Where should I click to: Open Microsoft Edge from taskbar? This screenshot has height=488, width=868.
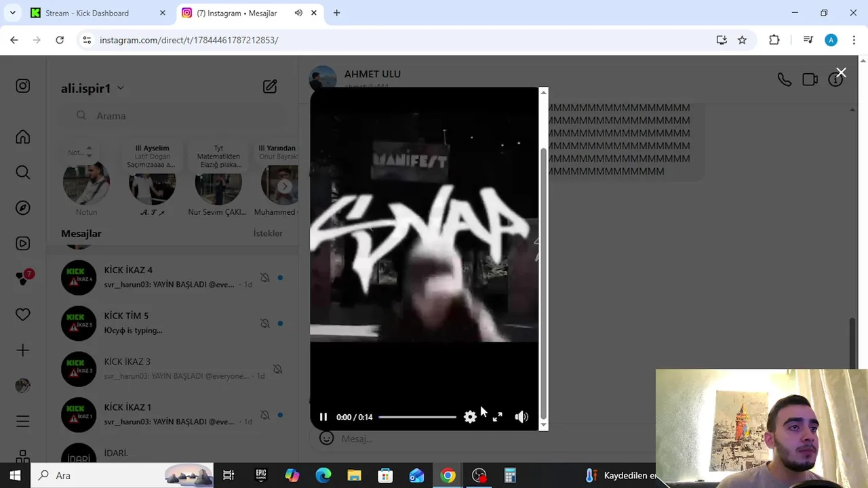pos(323,476)
